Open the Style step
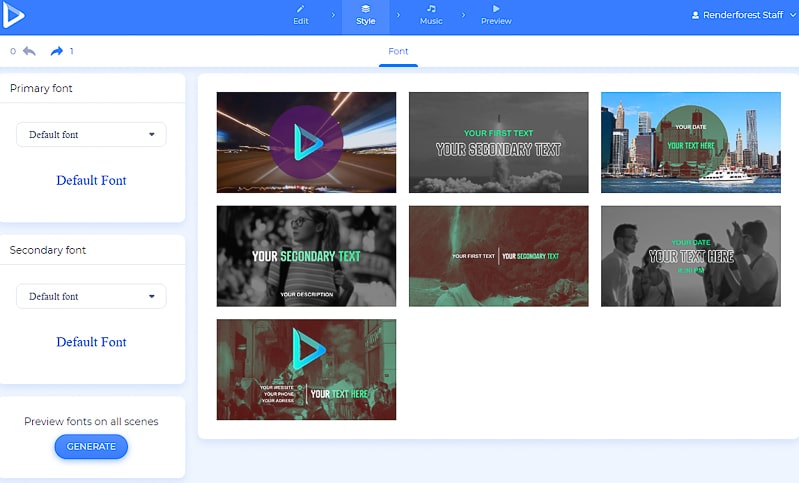 coord(365,15)
